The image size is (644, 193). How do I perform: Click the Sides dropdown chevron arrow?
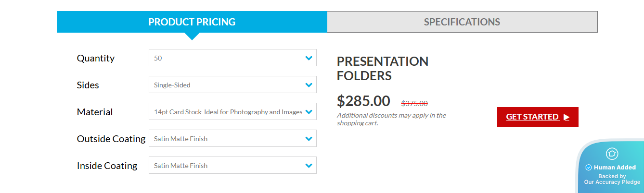(x=309, y=85)
